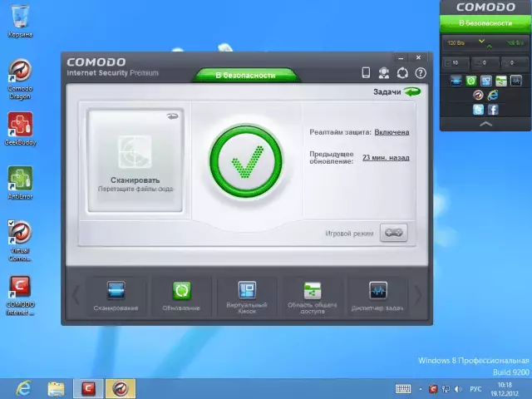Open the help question mark icon
The height and width of the screenshot is (399, 532).
[421, 73]
